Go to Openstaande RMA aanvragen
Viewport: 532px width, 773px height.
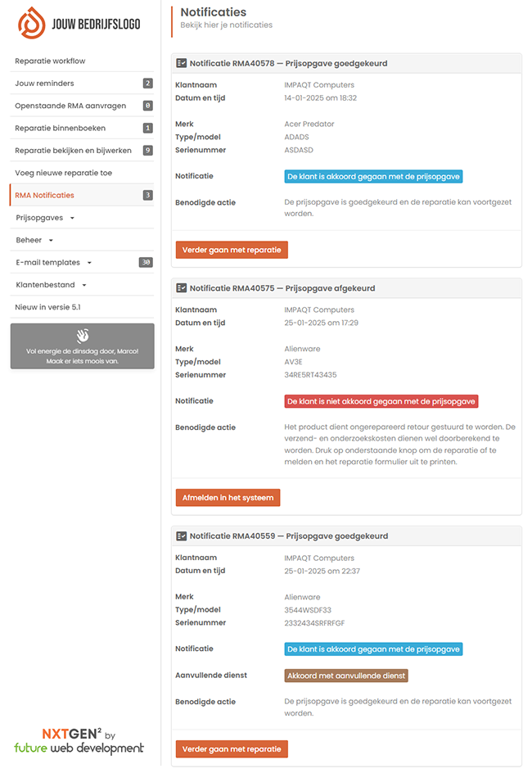[70, 106]
